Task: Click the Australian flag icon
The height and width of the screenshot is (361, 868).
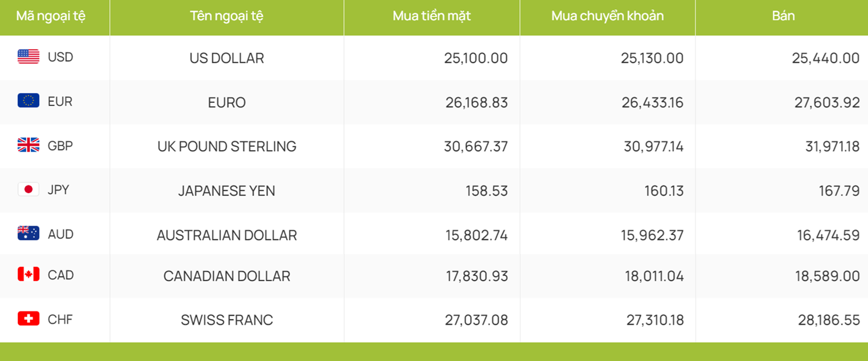Action: (x=28, y=233)
